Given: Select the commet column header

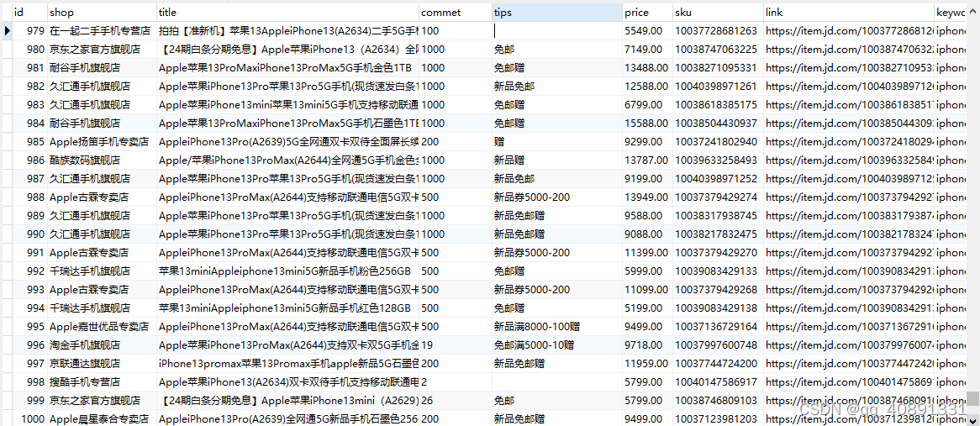Looking at the screenshot, I should [x=455, y=12].
